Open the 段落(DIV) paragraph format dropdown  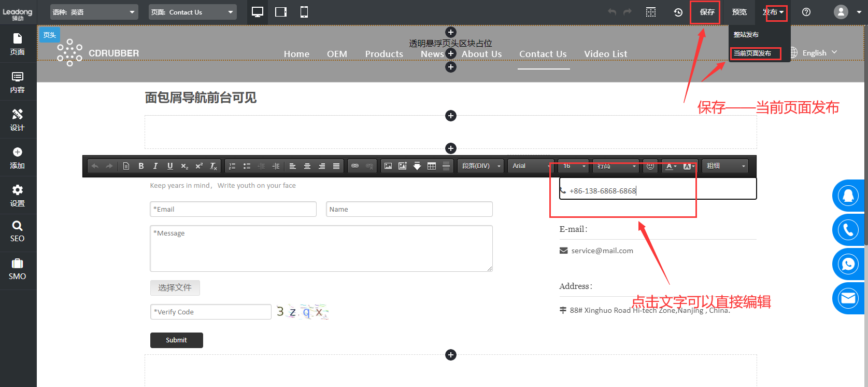[x=481, y=166]
